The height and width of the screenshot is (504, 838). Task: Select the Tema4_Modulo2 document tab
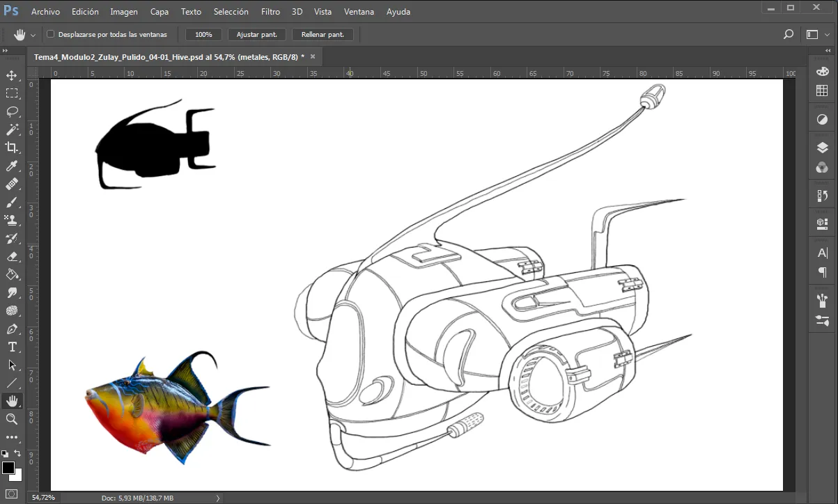tap(169, 57)
